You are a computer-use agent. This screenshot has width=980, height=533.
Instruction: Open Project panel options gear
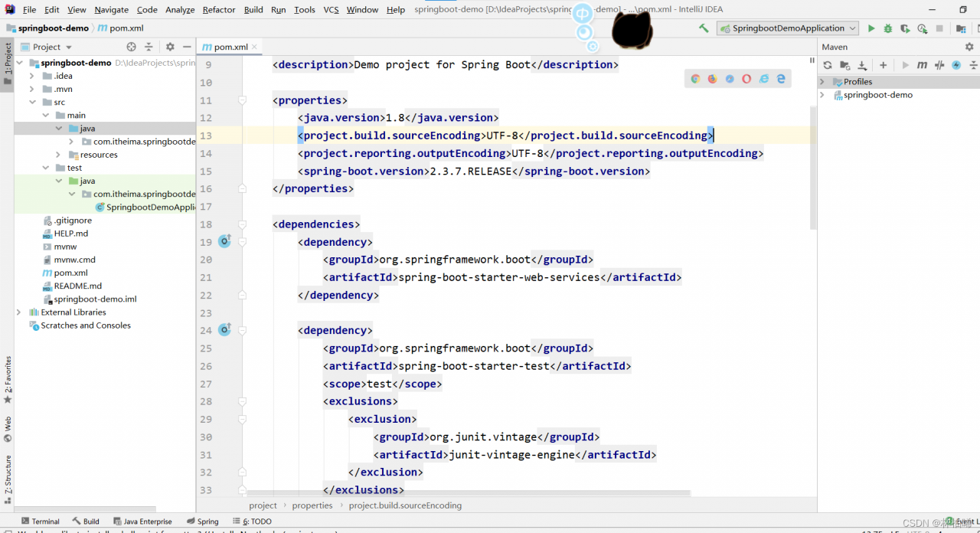(x=170, y=47)
